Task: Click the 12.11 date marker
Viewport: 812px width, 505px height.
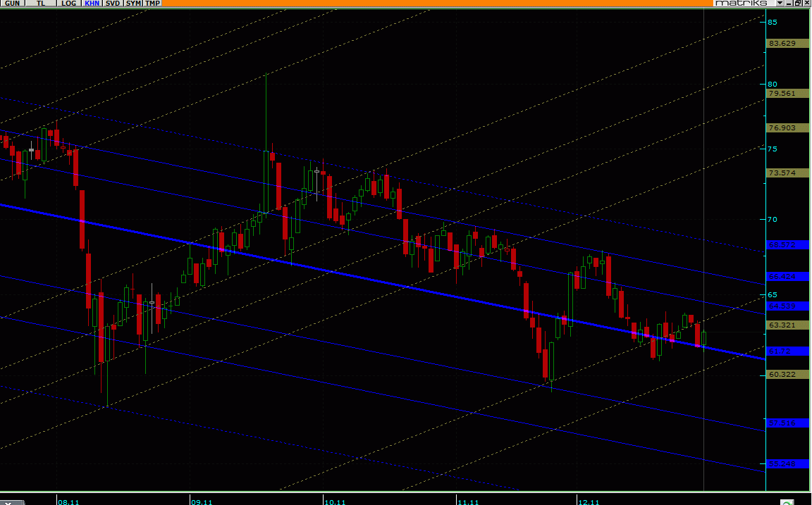Action: [x=589, y=502]
